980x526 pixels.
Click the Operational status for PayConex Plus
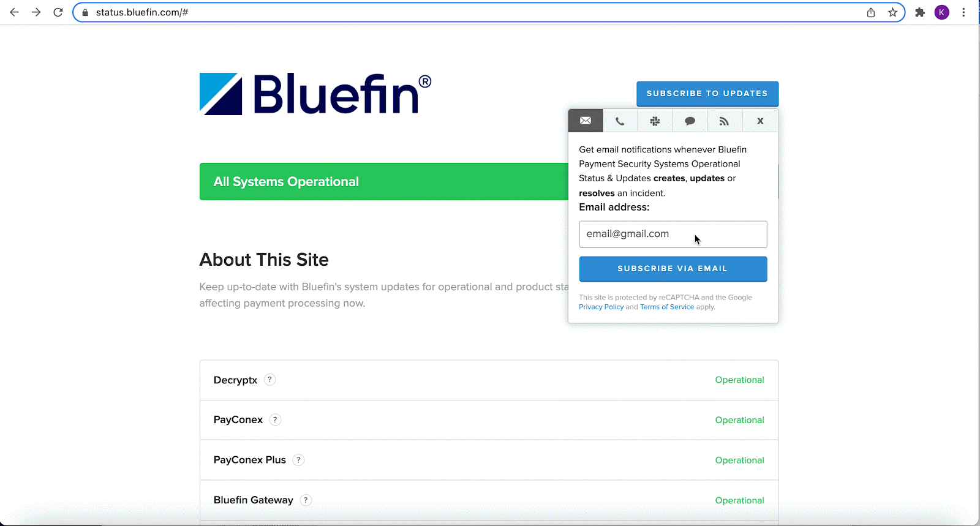coord(739,460)
